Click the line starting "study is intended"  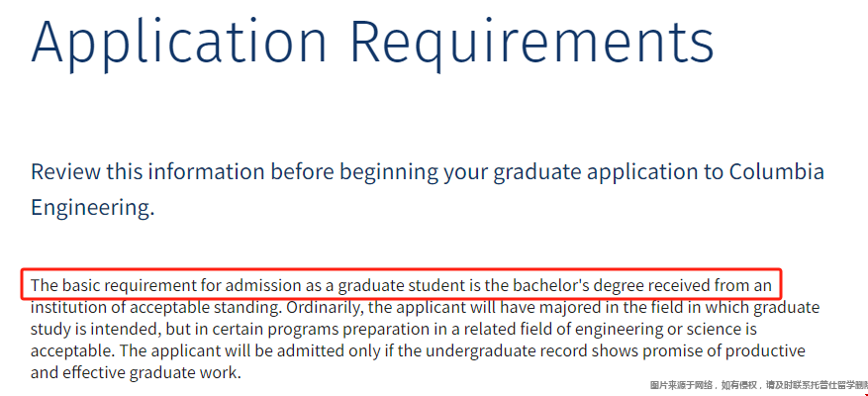[x=394, y=330]
